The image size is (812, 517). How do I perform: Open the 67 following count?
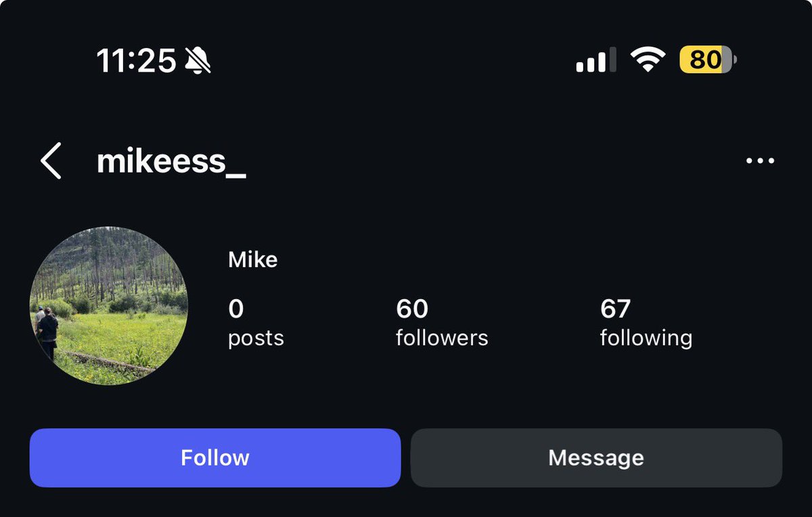(615, 309)
